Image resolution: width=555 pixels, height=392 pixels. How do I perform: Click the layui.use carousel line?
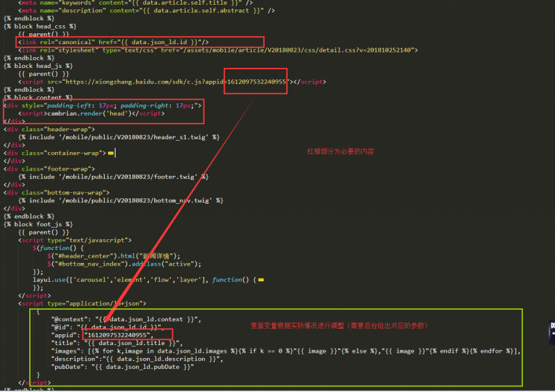coord(144,280)
